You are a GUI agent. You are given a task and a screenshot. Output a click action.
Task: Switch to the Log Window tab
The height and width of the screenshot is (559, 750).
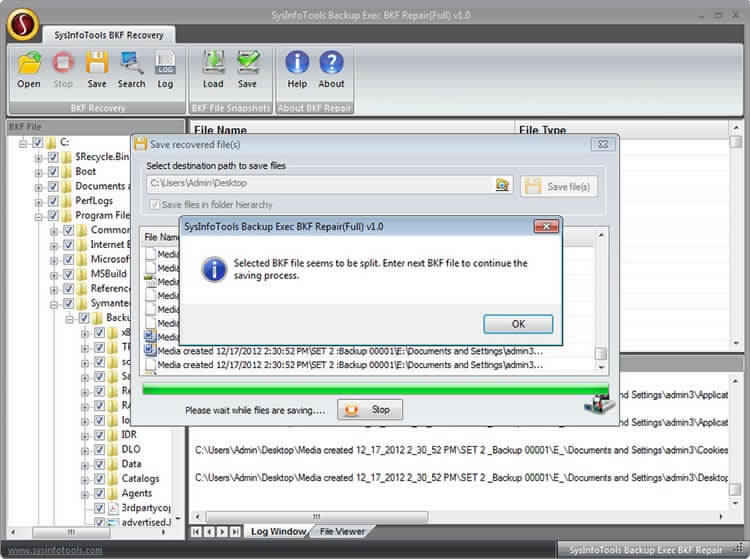278,532
